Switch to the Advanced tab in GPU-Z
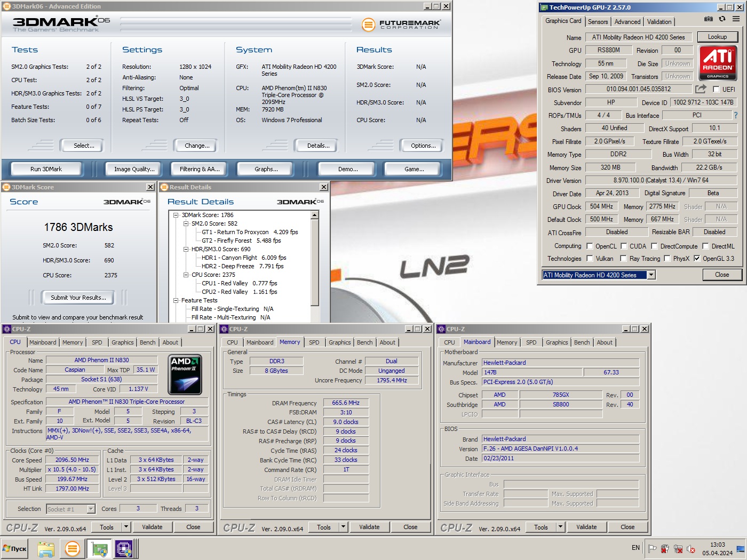 pyautogui.click(x=627, y=22)
